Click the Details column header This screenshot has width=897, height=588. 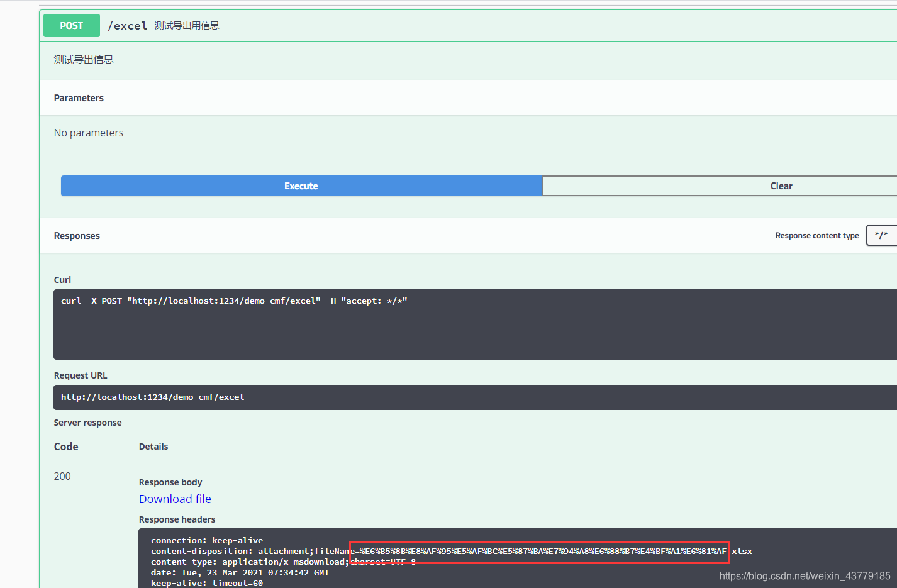click(153, 447)
